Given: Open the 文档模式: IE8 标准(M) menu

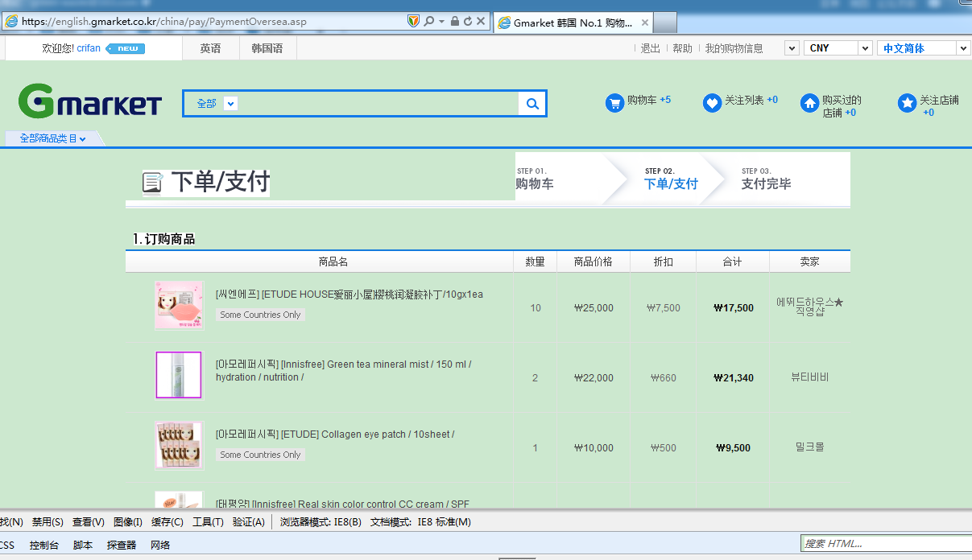Looking at the screenshot, I should [x=420, y=522].
